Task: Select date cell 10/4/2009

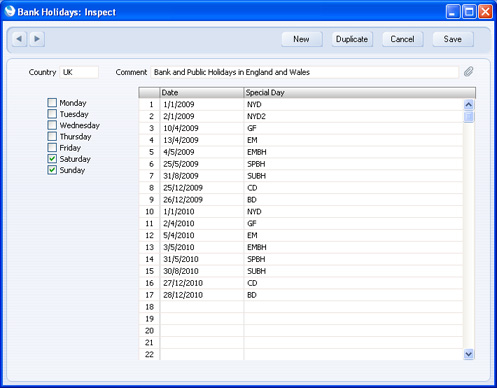Action: (202, 128)
